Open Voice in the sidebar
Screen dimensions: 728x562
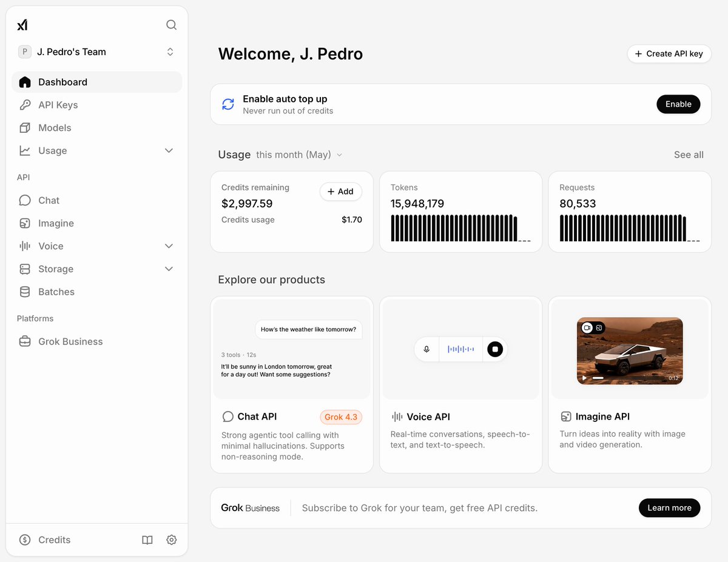click(x=51, y=246)
